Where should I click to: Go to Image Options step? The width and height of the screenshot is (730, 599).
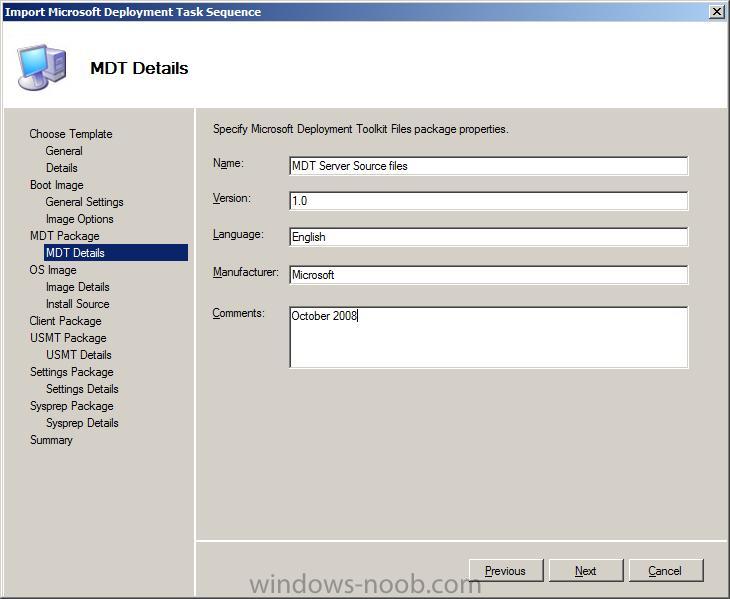[80, 219]
